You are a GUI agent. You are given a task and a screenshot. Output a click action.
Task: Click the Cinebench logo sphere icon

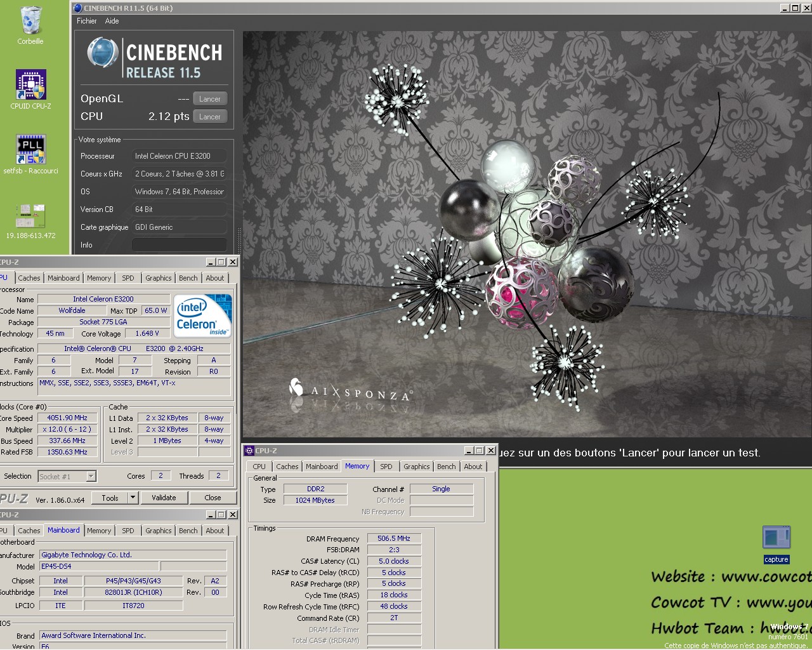click(x=103, y=53)
